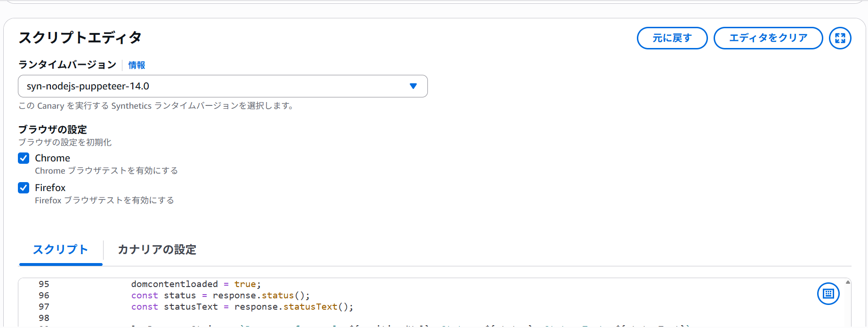The width and height of the screenshot is (868, 328).
Task: Open the 情報 link next to runtime version
Action: [137, 65]
